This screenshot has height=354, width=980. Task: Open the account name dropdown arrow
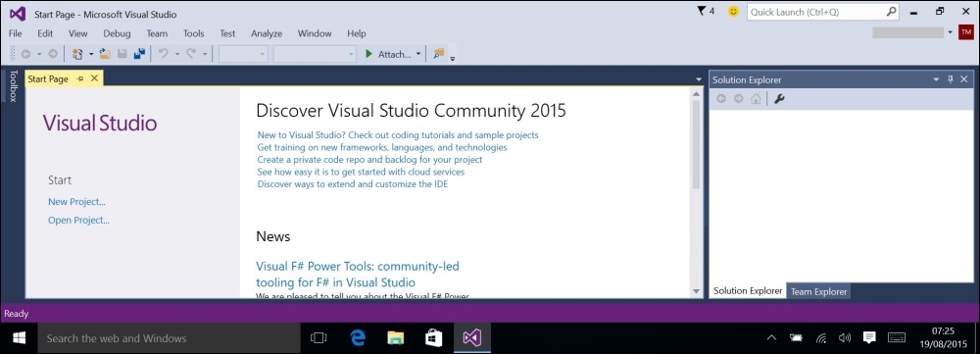point(950,32)
